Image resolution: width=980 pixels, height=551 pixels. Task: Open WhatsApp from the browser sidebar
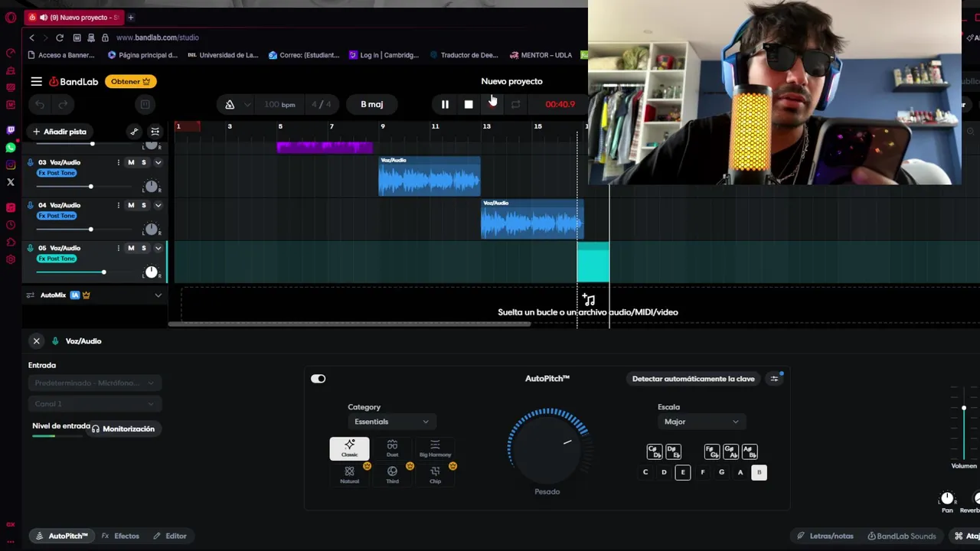[x=11, y=148]
